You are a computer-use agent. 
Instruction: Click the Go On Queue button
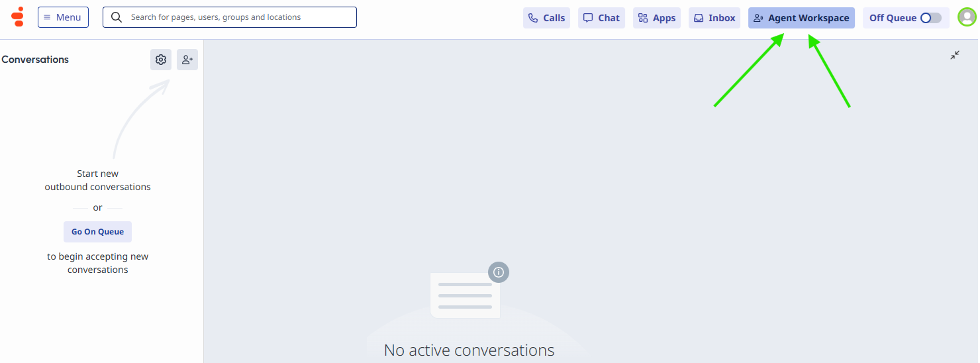click(98, 232)
